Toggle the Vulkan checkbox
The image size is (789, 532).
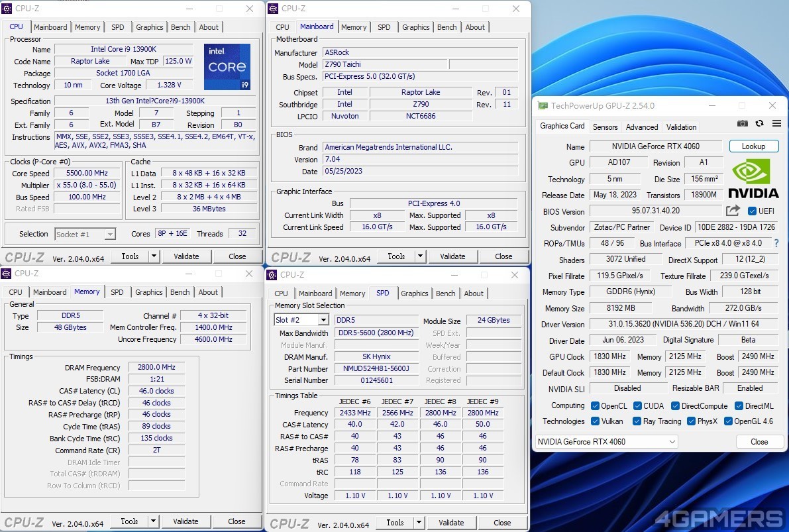tap(596, 421)
